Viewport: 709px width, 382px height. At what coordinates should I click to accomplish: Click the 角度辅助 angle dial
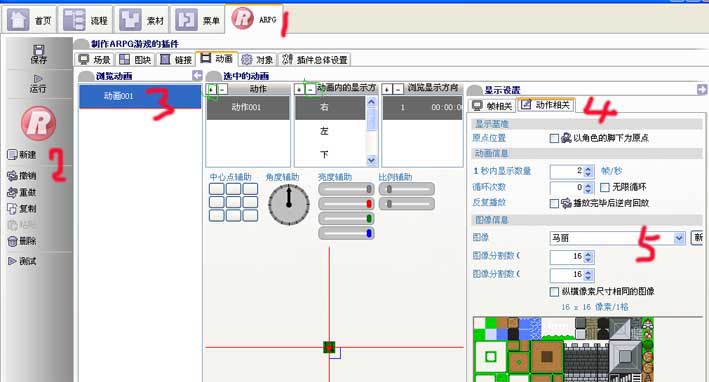(289, 204)
